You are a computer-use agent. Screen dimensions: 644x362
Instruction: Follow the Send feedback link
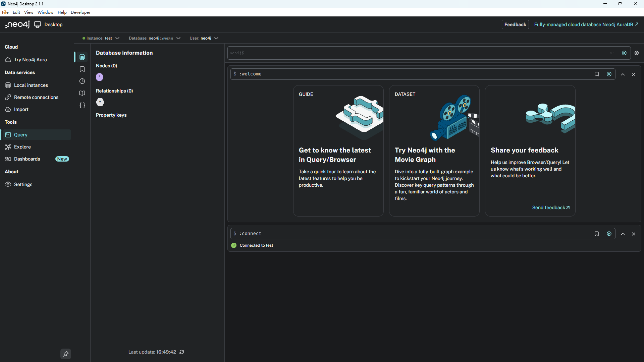(550, 207)
